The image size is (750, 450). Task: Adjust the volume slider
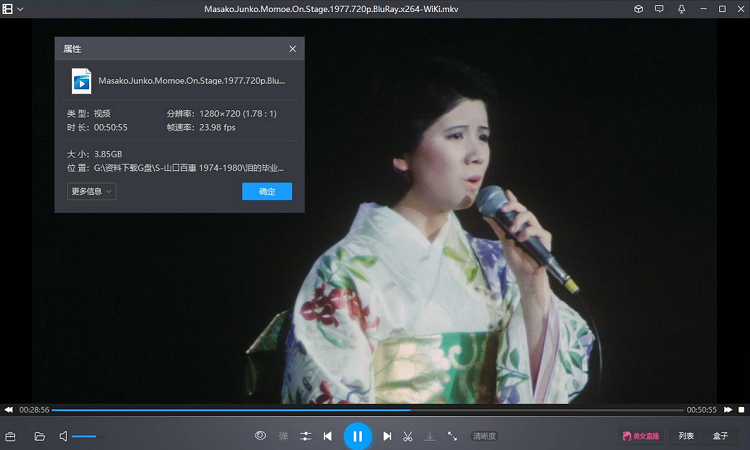click(84, 436)
